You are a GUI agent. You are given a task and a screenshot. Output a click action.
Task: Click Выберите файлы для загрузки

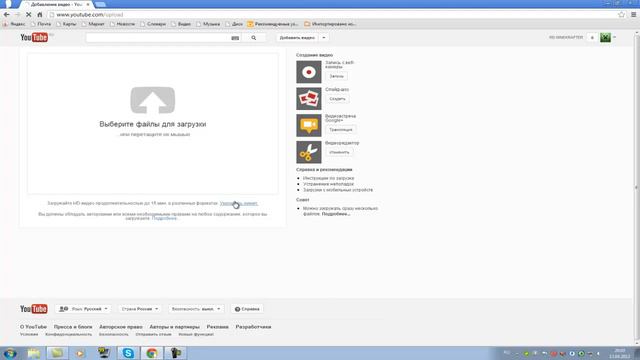(153, 124)
